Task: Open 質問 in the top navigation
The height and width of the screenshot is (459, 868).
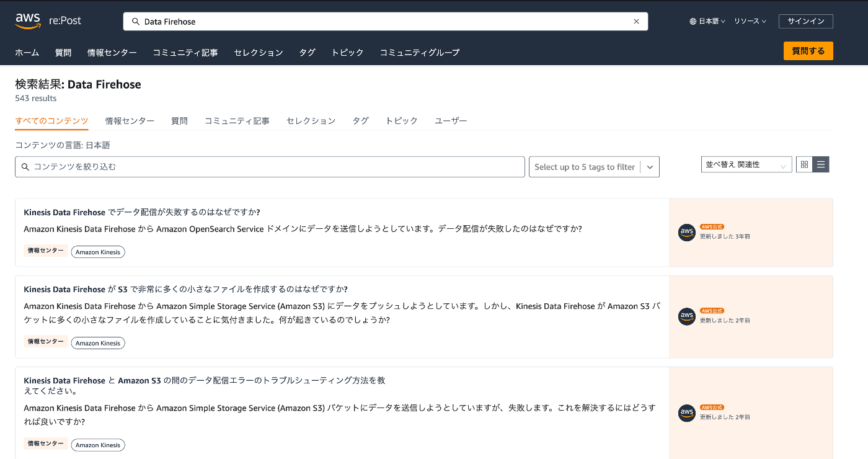Action: click(63, 53)
